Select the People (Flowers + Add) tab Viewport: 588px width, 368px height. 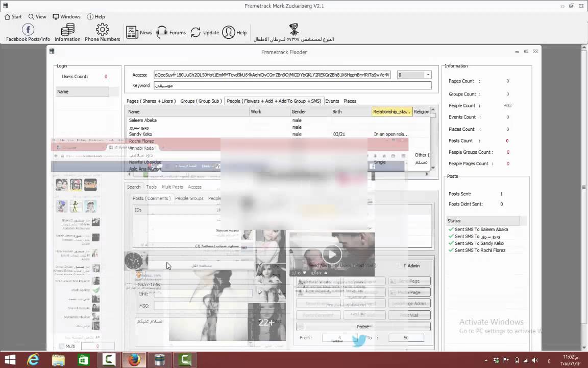pyautogui.click(x=274, y=101)
